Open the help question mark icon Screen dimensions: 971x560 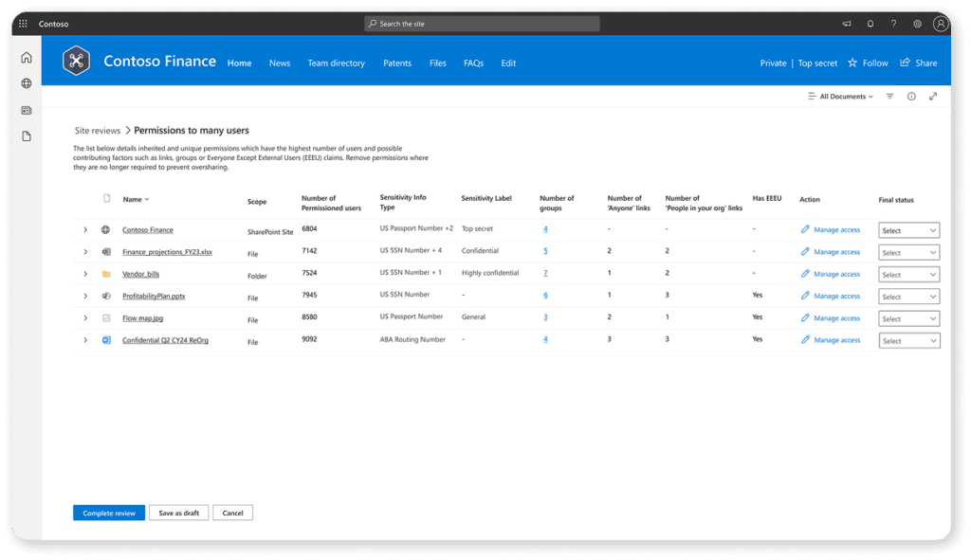(x=893, y=24)
